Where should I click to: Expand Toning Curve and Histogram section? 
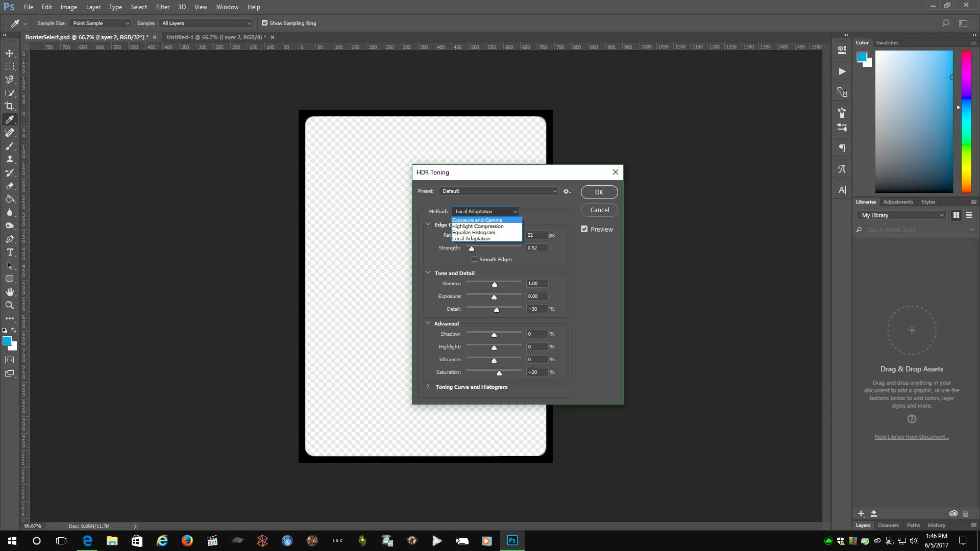[428, 387]
